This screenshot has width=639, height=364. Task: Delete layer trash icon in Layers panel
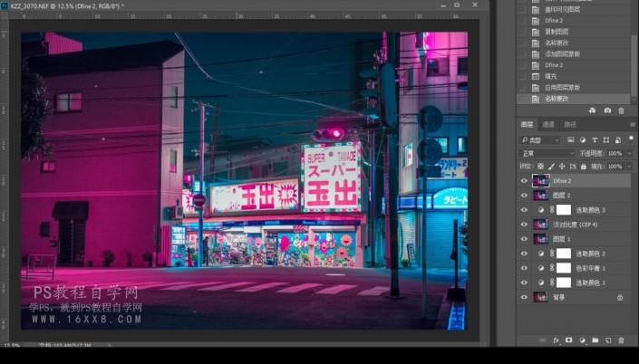pyautogui.click(x=621, y=340)
